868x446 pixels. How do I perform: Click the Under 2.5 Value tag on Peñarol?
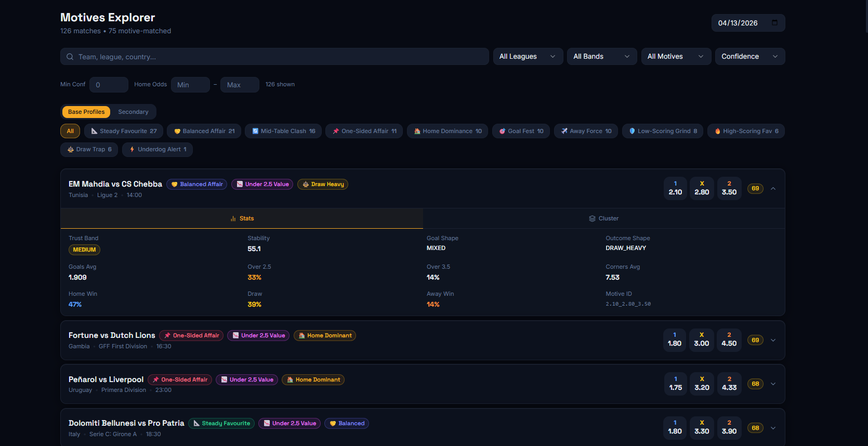click(247, 379)
